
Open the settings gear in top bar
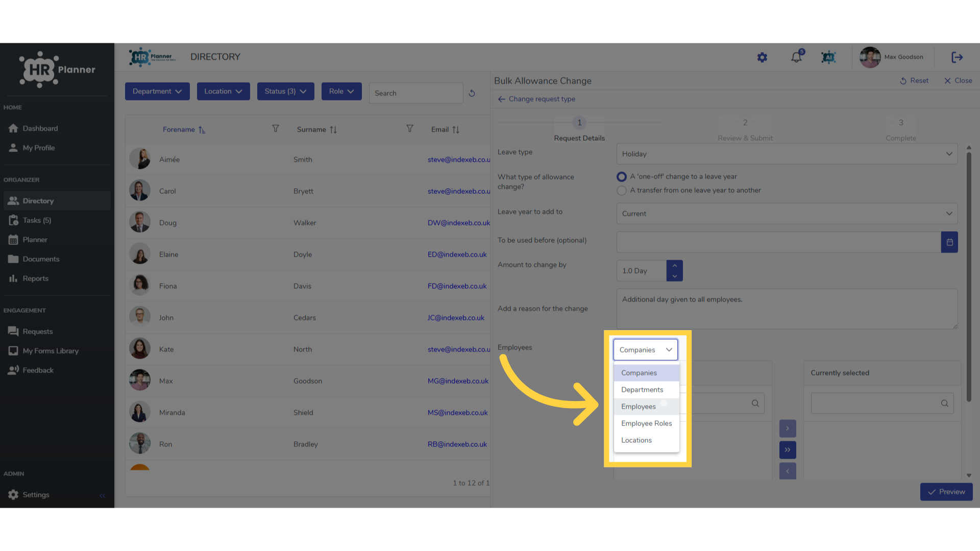click(x=762, y=57)
